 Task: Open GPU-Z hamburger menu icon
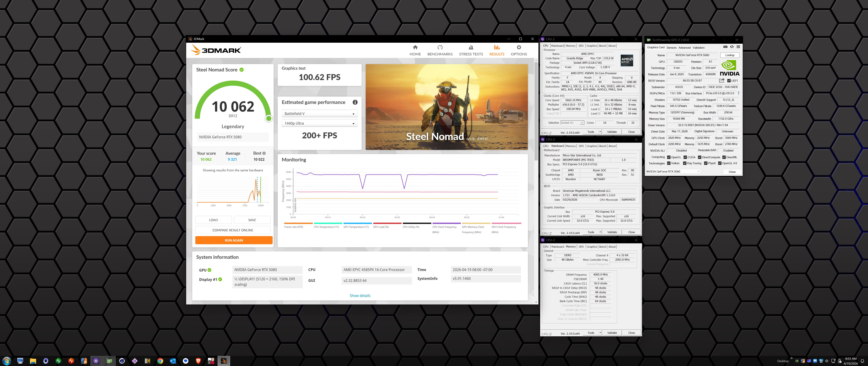738,47
